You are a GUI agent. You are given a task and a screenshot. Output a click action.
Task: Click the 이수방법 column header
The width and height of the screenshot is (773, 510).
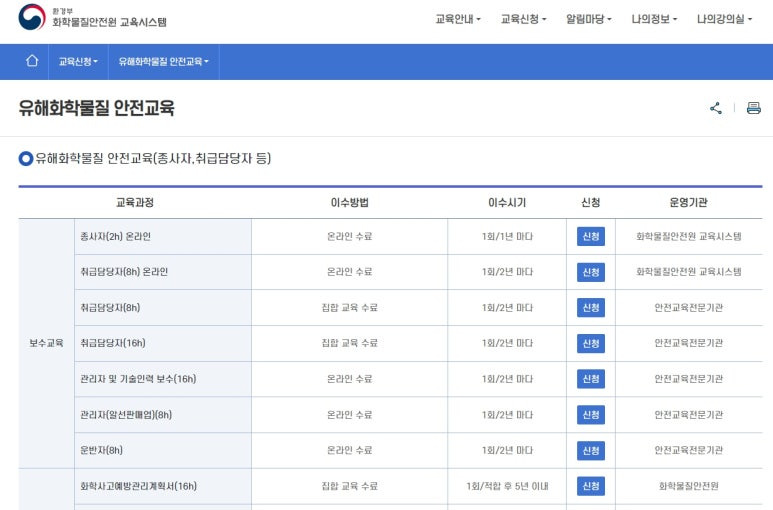350,203
